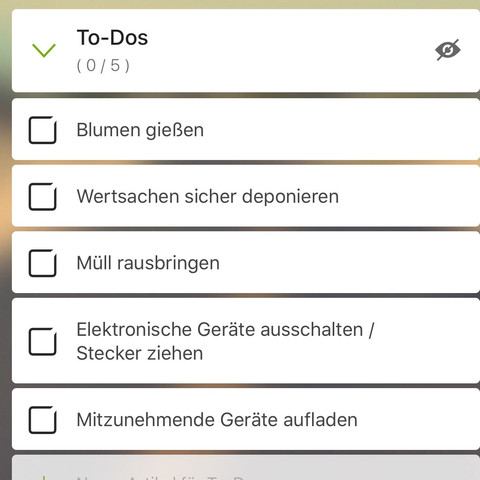Open the Wertsachen sicher deponieren entry
This screenshot has height=480, width=480.
pos(208,196)
